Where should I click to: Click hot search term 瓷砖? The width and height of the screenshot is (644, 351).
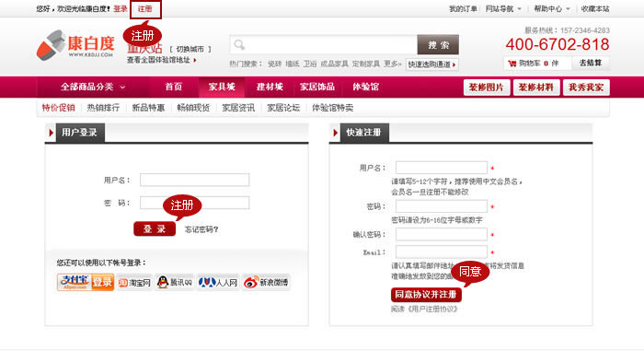click(274, 64)
